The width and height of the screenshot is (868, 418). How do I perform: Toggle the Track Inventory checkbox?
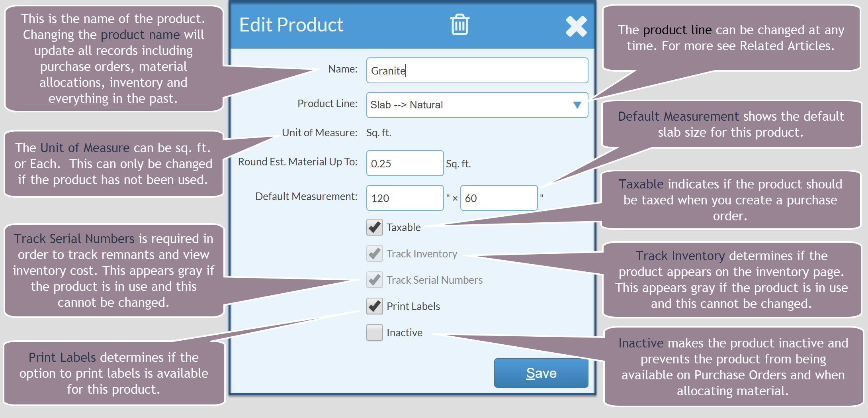point(373,253)
